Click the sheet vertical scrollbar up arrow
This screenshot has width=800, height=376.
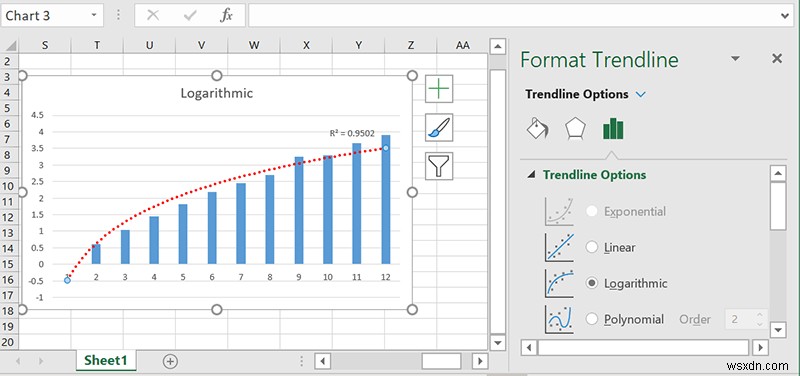click(x=497, y=47)
